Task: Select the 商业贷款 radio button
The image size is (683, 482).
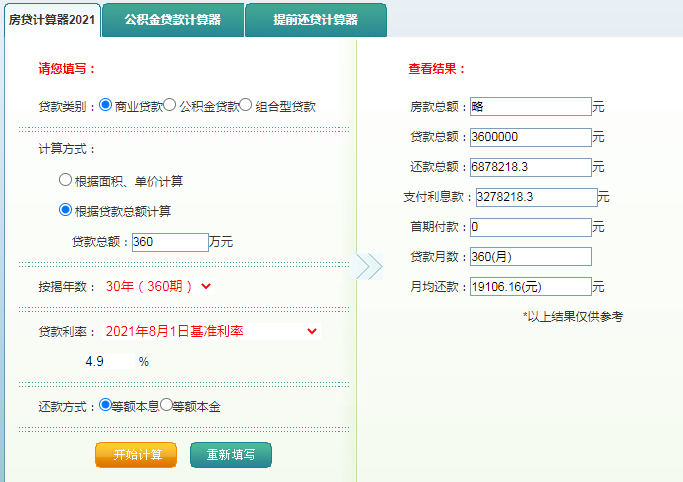Action: click(x=105, y=104)
